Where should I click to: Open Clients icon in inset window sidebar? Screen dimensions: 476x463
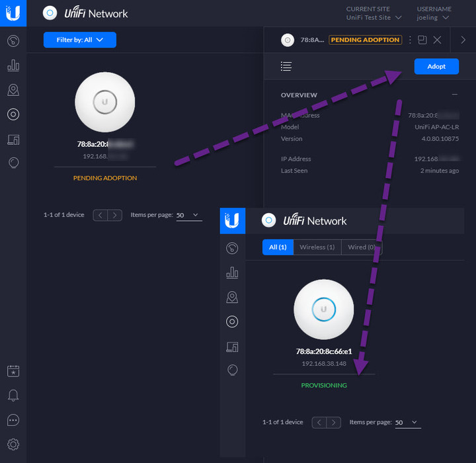point(232,347)
